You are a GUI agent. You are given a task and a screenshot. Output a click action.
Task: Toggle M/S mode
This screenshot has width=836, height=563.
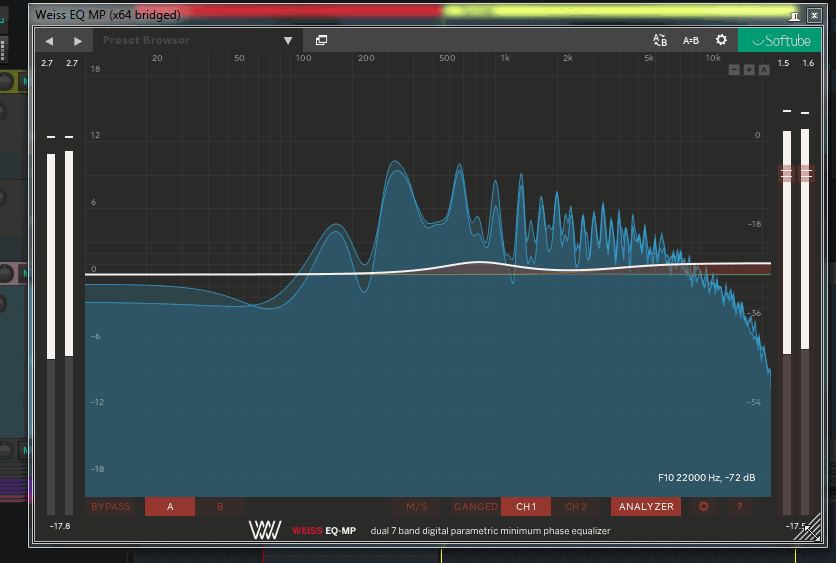point(417,506)
